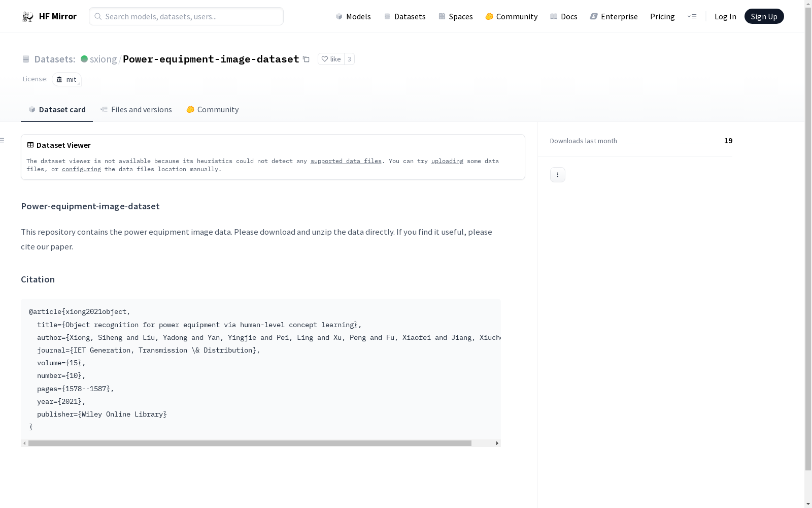Click the year={2021} line in citation

coord(61,401)
